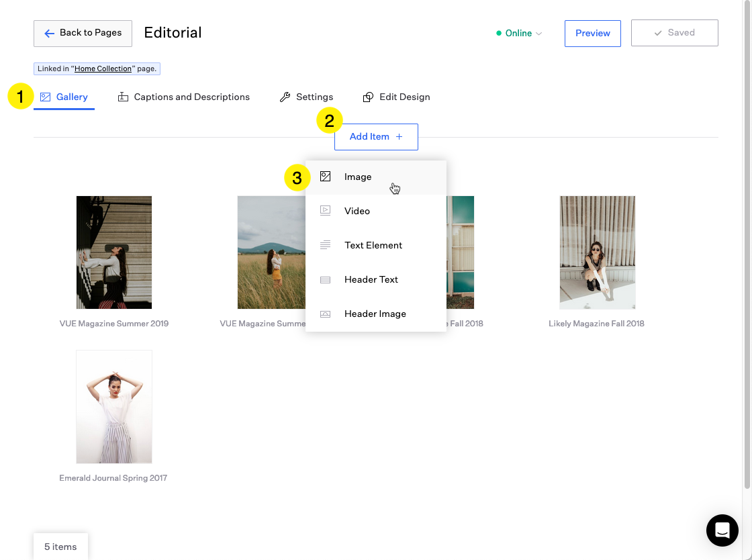Click the Emerald Journal Spring 2017 caption

113,478
